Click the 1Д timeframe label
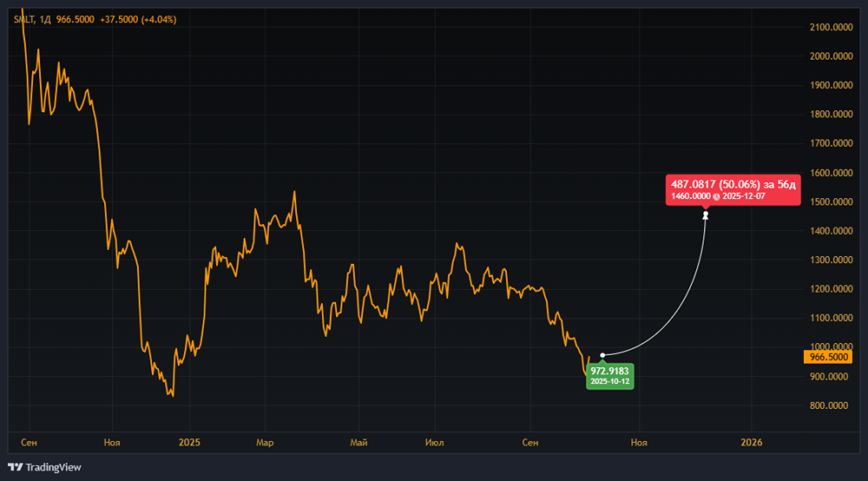 [x=45, y=19]
